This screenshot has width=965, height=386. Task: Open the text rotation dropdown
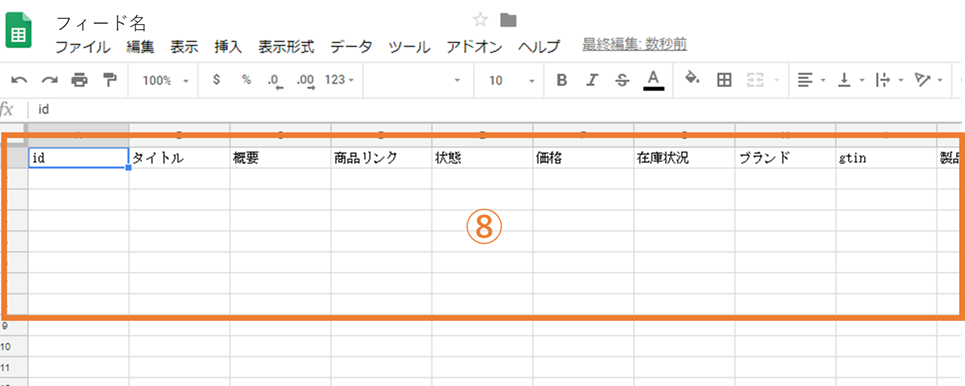click(929, 80)
